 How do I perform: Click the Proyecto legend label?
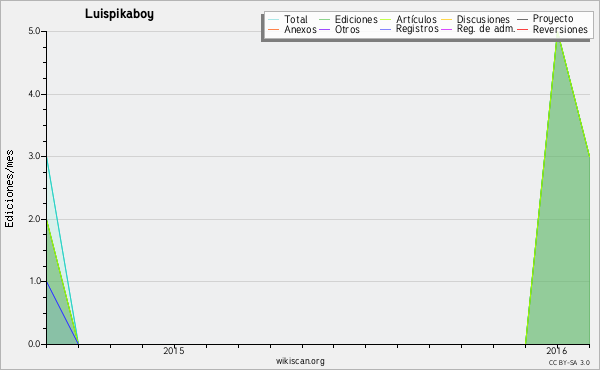click(553, 19)
